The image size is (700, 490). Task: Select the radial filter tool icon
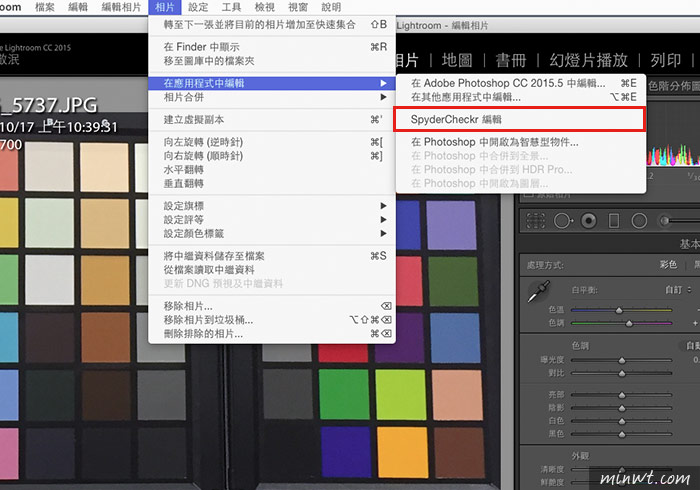639,220
